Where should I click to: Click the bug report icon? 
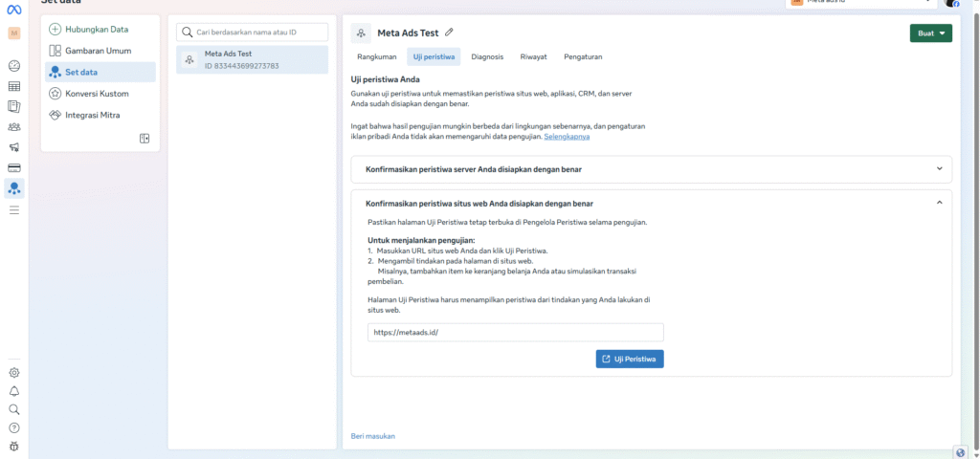coord(14,446)
